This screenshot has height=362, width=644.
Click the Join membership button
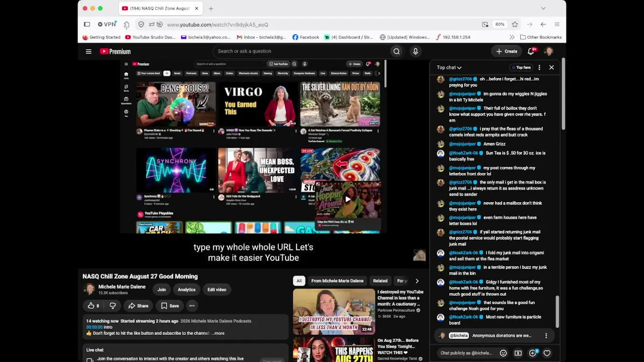point(162,290)
